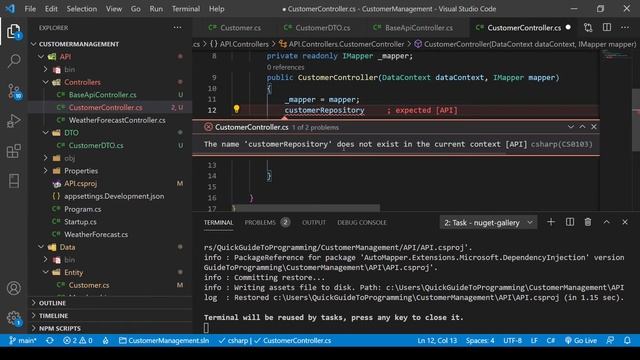Open the terminal selector dropdown nuget-gallery

point(488,222)
